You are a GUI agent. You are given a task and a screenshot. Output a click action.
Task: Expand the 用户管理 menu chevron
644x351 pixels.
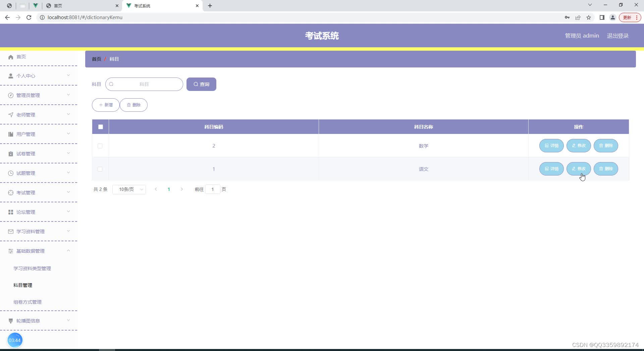coord(68,134)
